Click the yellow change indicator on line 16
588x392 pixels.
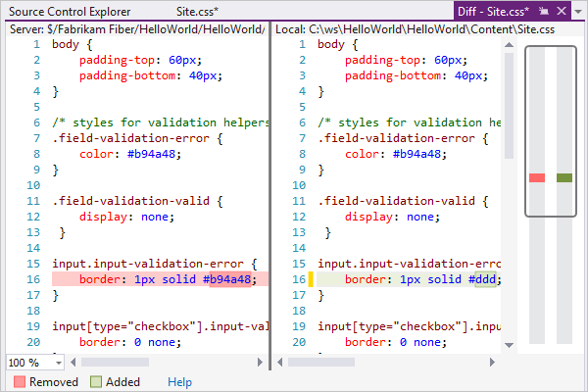311,279
